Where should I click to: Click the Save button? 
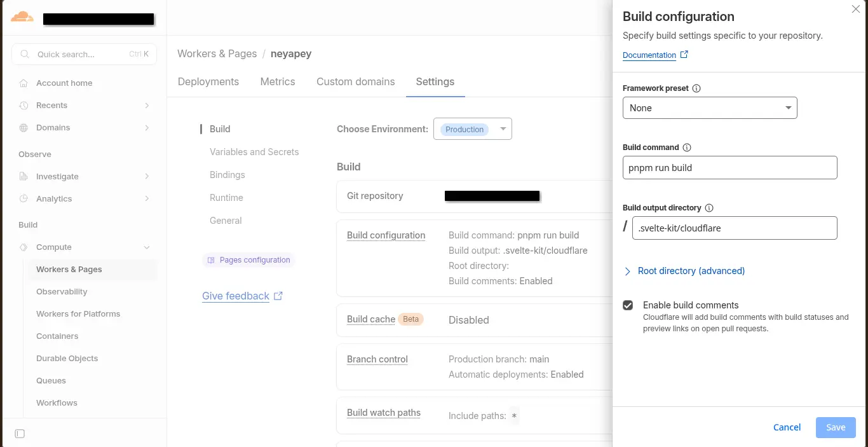pyautogui.click(x=836, y=427)
